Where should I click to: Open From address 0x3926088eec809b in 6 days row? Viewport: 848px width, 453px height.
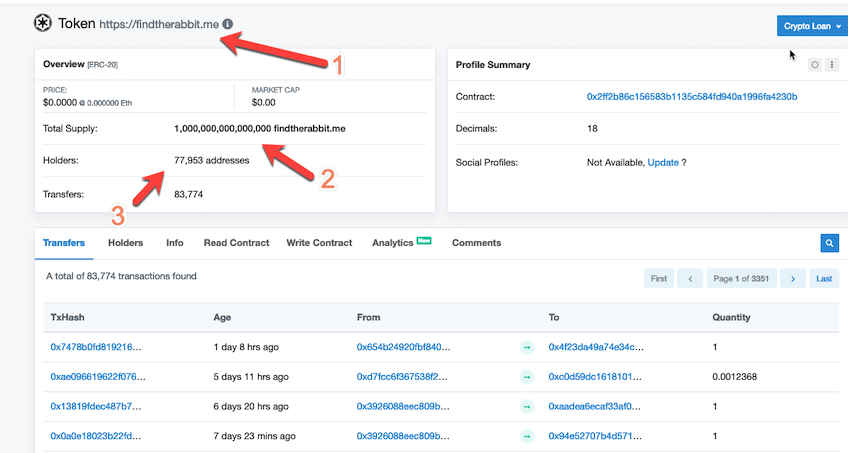click(x=403, y=407)
